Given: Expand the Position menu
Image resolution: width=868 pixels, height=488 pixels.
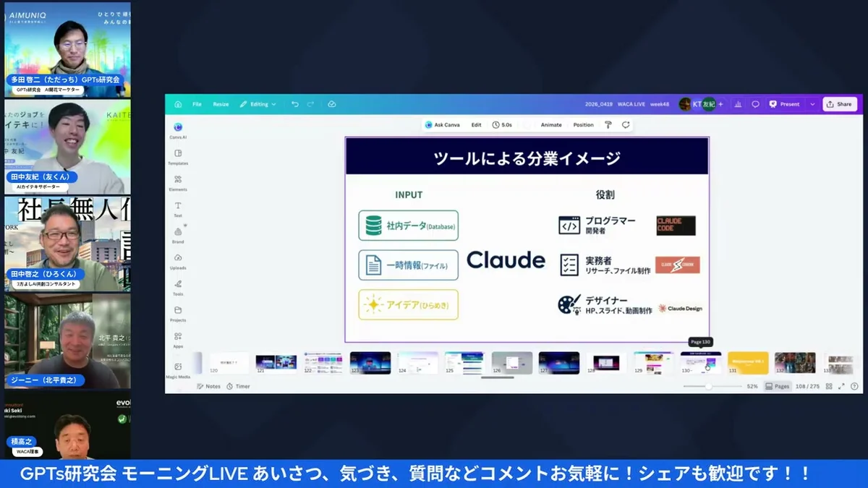Looking at the screenshot, I should tap(584, 124).
